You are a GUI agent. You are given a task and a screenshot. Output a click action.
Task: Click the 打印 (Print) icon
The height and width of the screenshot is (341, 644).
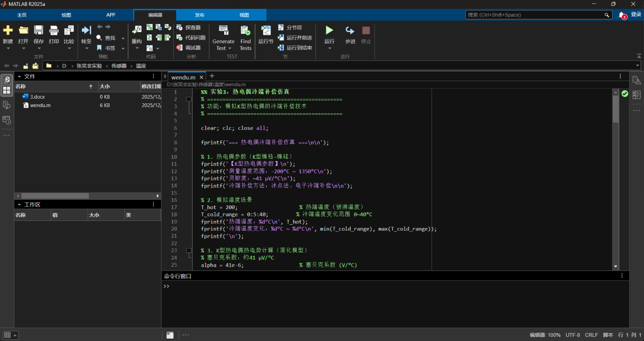click(54, 30)
